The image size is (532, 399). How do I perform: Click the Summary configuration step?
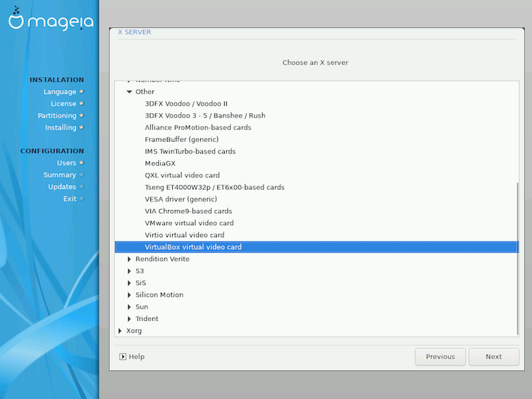(x=60, y=175)
